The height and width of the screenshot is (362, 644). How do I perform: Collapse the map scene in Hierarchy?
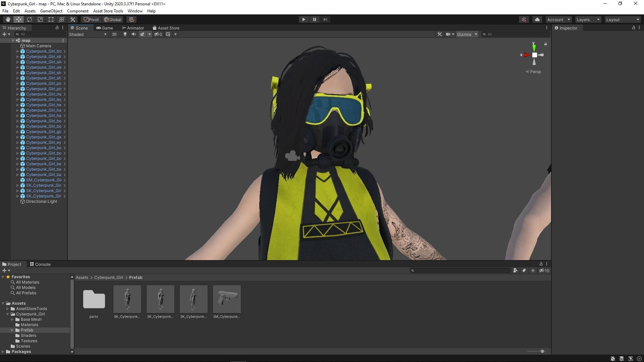[13, 41]
